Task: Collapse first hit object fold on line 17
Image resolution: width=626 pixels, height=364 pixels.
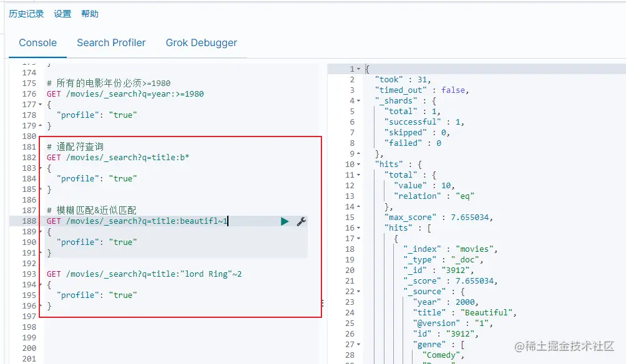Action: point(358,239)
